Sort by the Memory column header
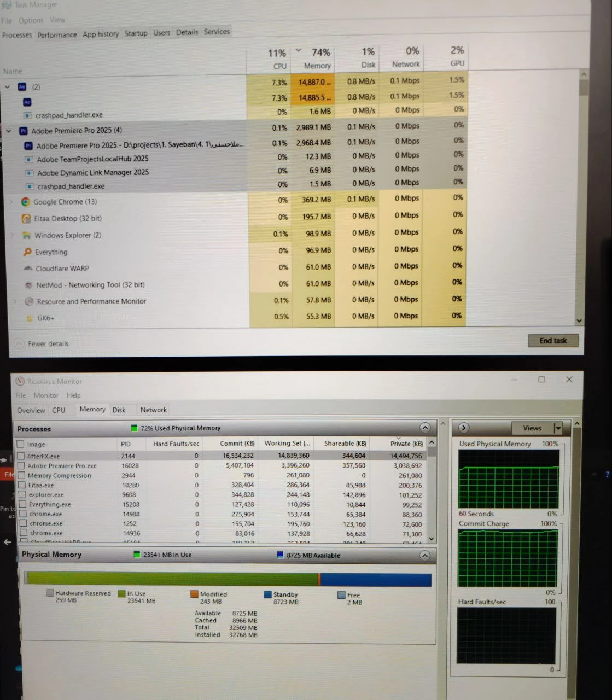612x700 pixels. pos(314,59)
